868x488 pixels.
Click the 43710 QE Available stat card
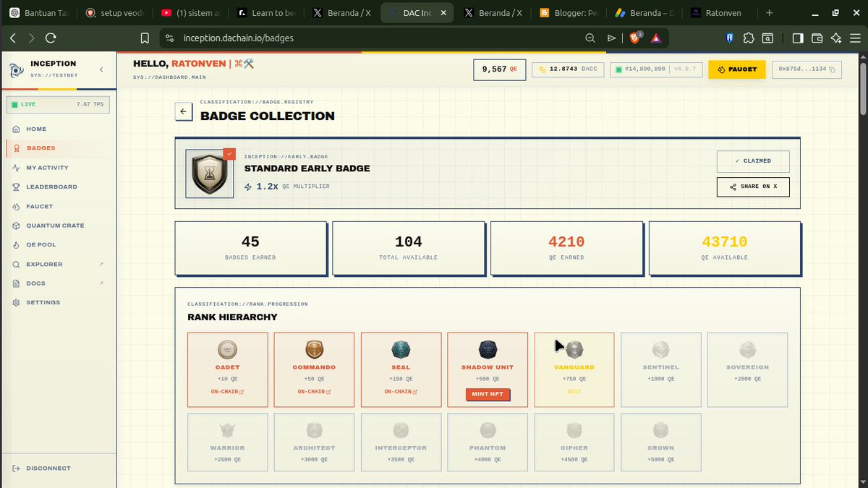724,248
